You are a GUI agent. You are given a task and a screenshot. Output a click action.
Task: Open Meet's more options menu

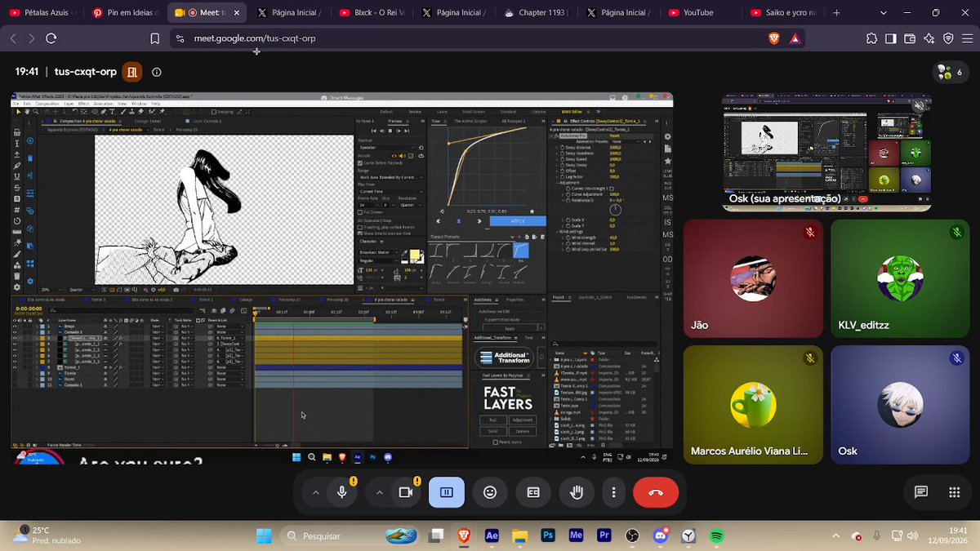pos(613,492)
